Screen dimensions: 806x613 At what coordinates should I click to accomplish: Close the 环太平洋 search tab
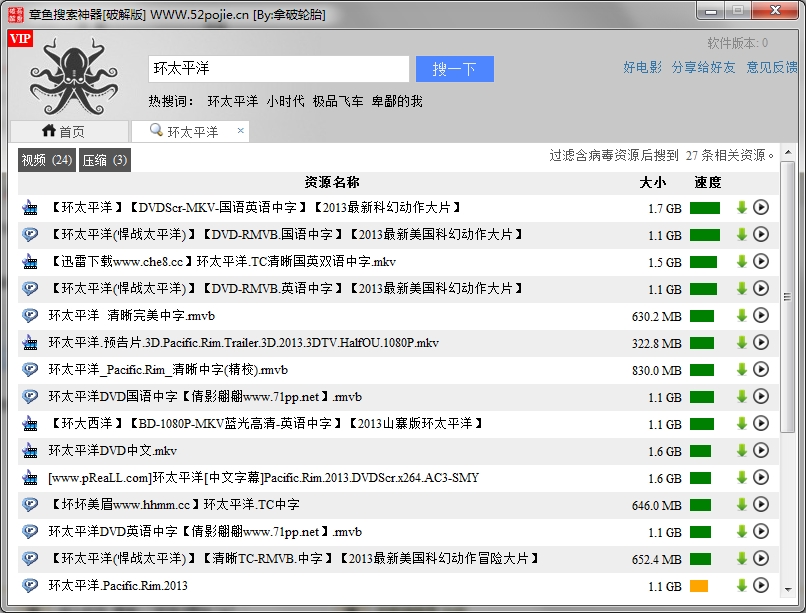point(240,131)
